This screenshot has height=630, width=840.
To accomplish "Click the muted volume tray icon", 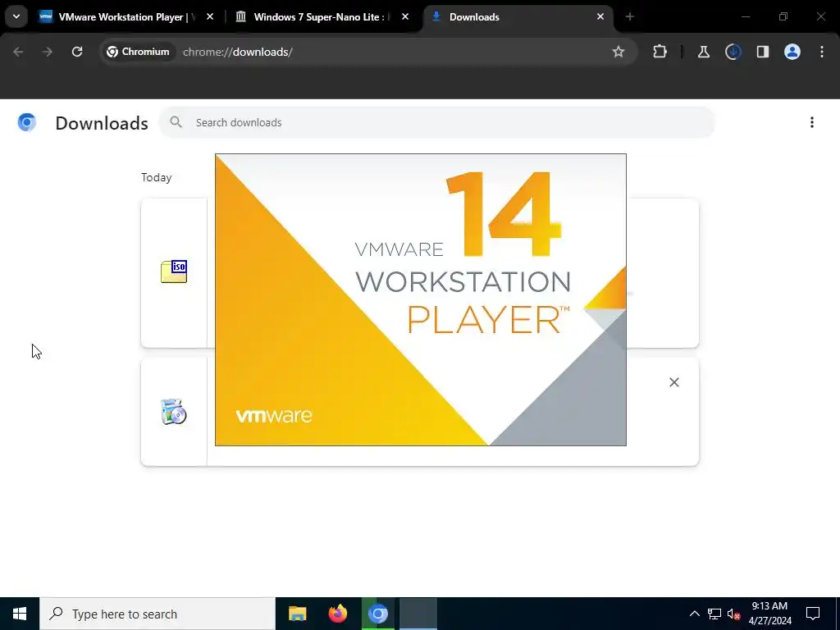I will (x=734, y=614).
